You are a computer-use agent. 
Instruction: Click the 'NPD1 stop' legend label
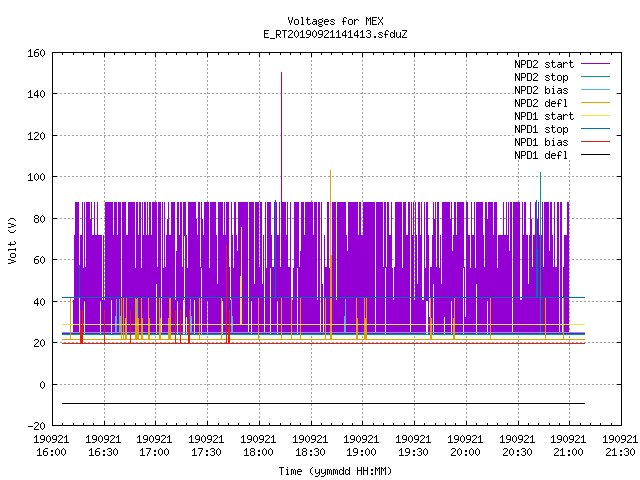pyautogui.click(x=541, y=129)
